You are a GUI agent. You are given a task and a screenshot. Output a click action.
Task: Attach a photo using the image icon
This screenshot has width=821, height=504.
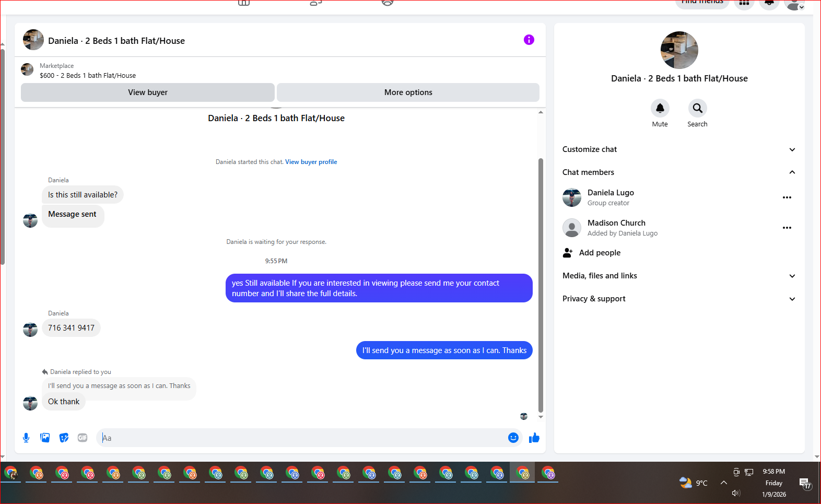(x=45, y=438)
